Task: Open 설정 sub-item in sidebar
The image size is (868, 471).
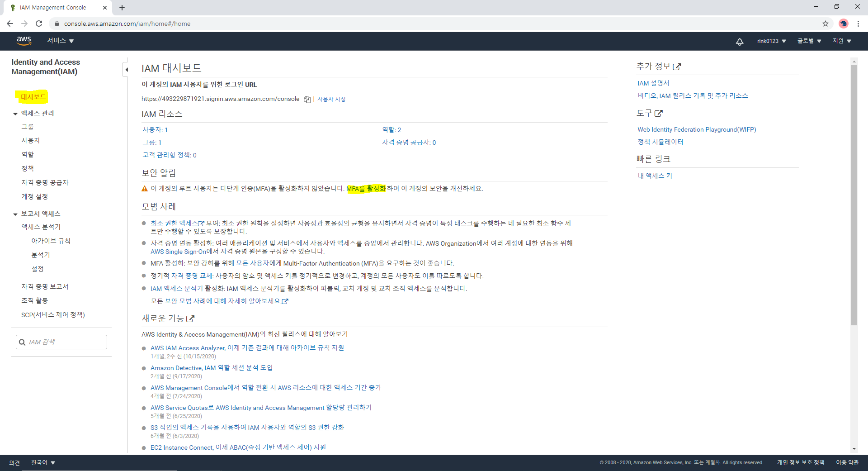Action: pos(38,269)
